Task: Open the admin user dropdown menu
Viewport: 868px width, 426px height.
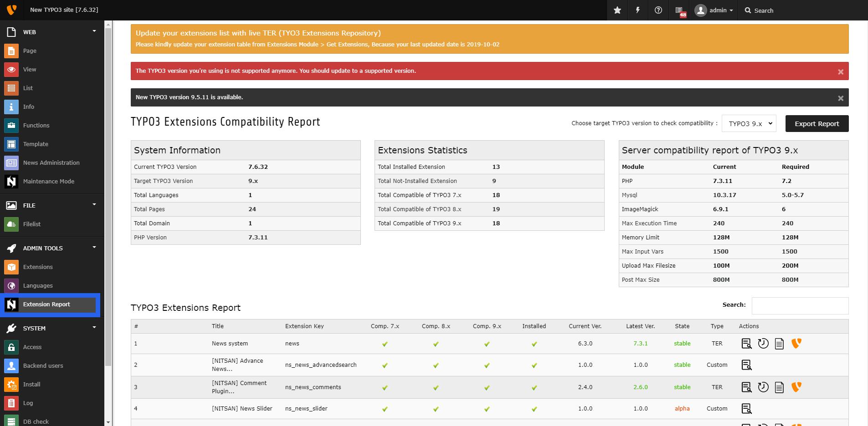Action: click(x=714, y=10)
